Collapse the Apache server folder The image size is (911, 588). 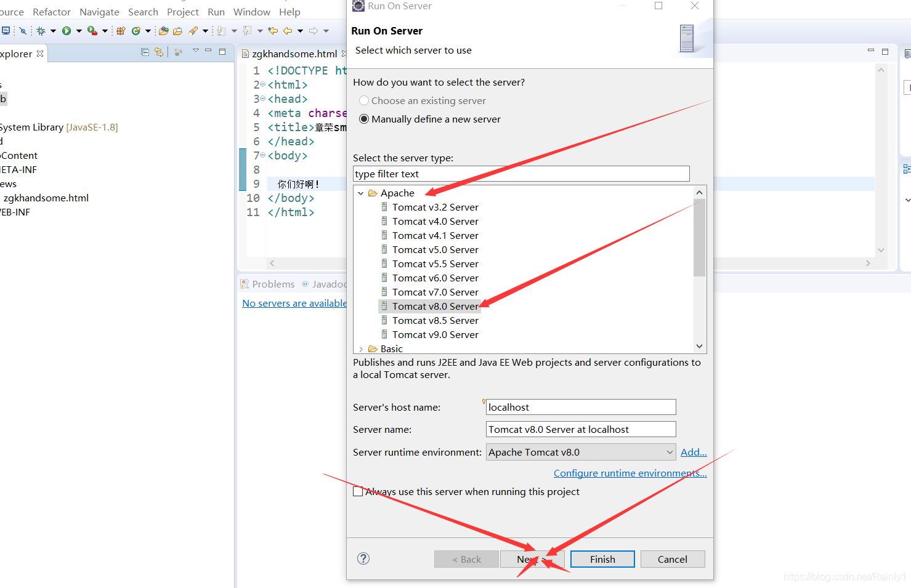pos(361,193)
